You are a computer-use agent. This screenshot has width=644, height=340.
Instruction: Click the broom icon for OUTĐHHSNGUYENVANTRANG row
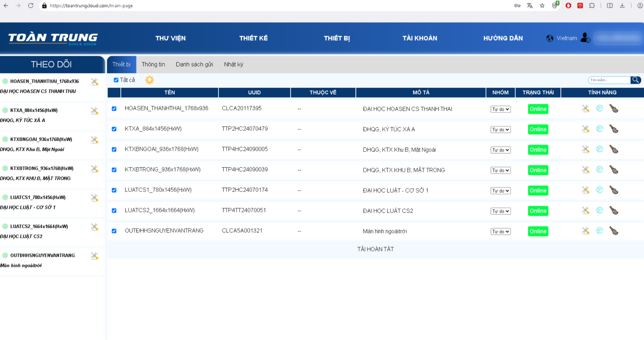coord(614,231)
